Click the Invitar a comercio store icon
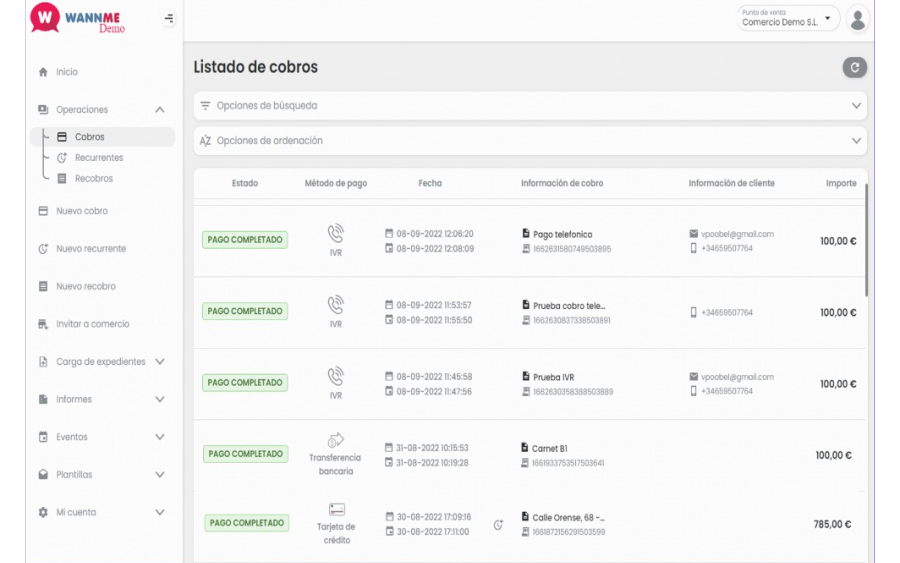Image resolution: width=900 pixels, height=563 pixels. pos(43,324)
